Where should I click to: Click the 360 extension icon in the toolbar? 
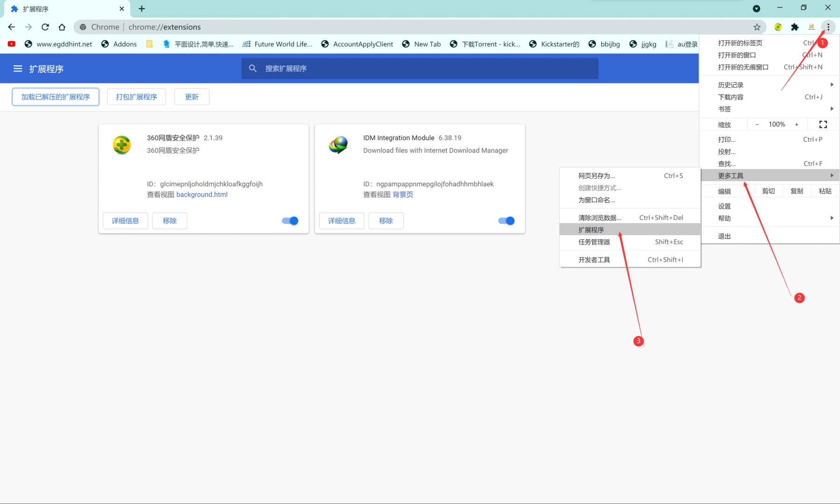(778, 27)
